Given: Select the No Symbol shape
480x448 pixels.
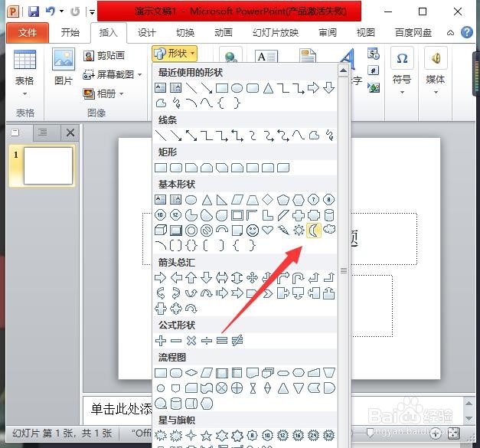Looking at the screenshot, I should click(x=207, y=231).
